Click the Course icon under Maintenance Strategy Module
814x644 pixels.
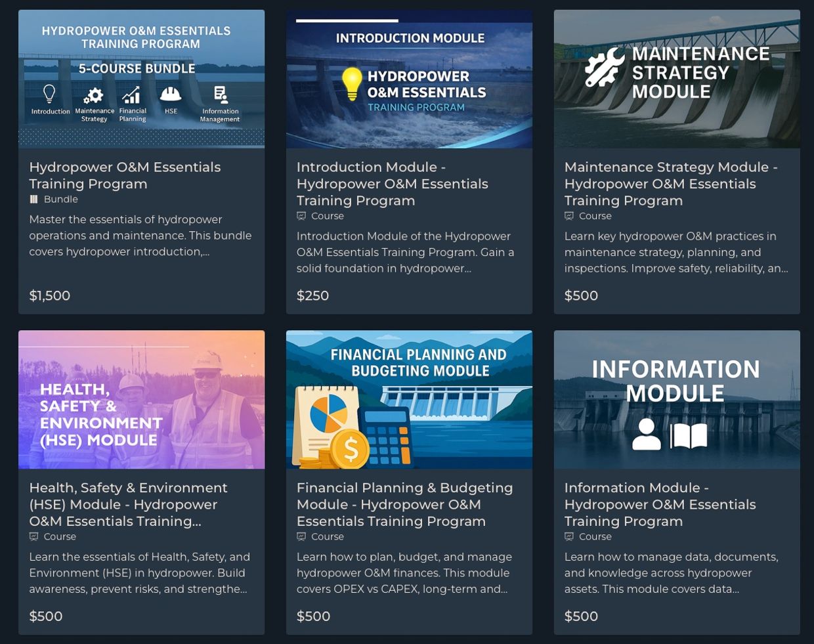point(569,216)
